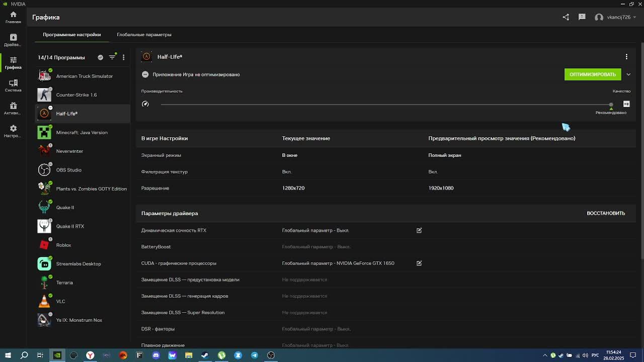This screenshot has width=644, height=362.
Task: Select Plants vs. Zombies GOTY Edition
Action: click(83, 189)
